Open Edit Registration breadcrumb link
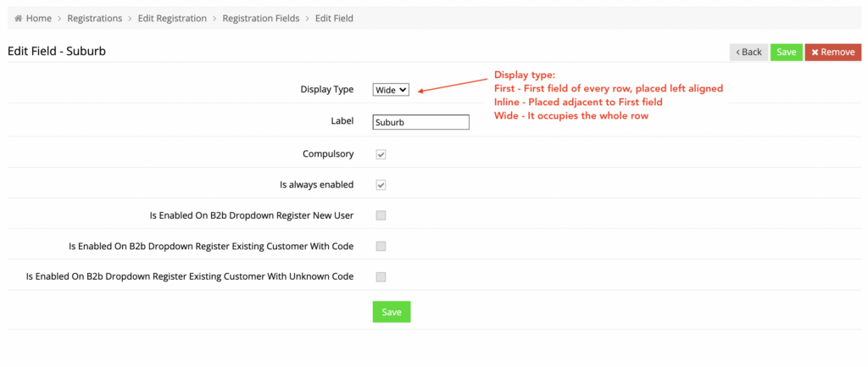 coord(172,19)
